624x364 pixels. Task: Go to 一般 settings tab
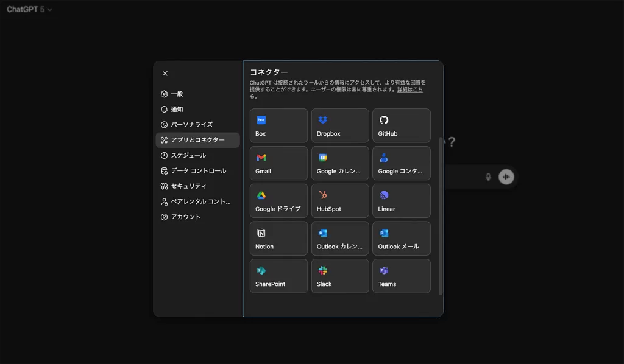pyautogui.click(x=177, y=94)
